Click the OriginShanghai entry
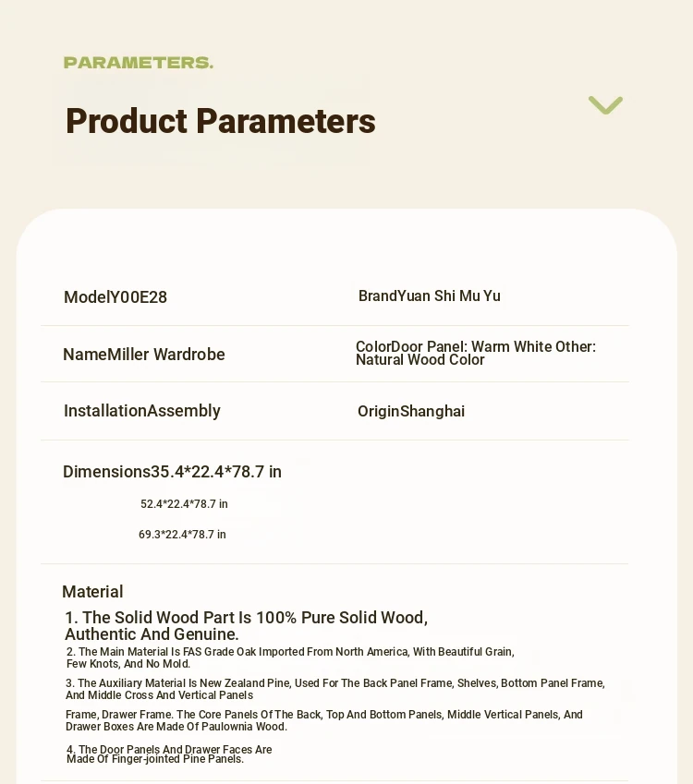This screenshot has height=784, width=693. click(411, 412)
